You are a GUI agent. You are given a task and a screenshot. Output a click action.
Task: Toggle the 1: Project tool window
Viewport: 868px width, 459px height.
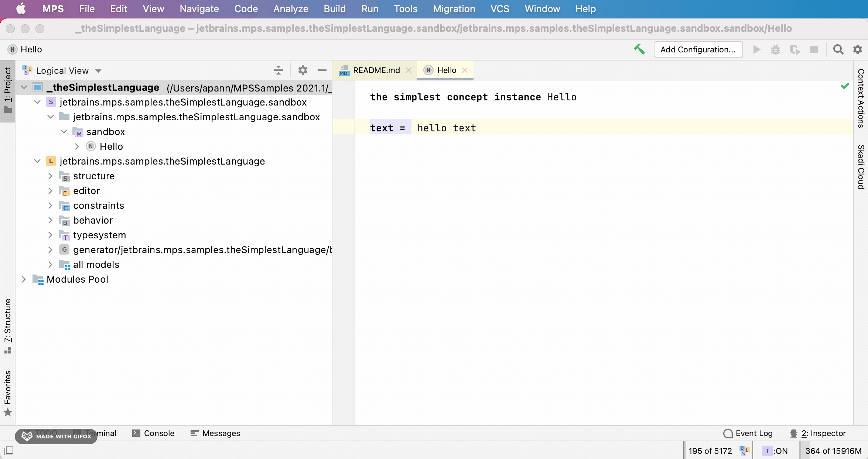click(x=8, y=91)
